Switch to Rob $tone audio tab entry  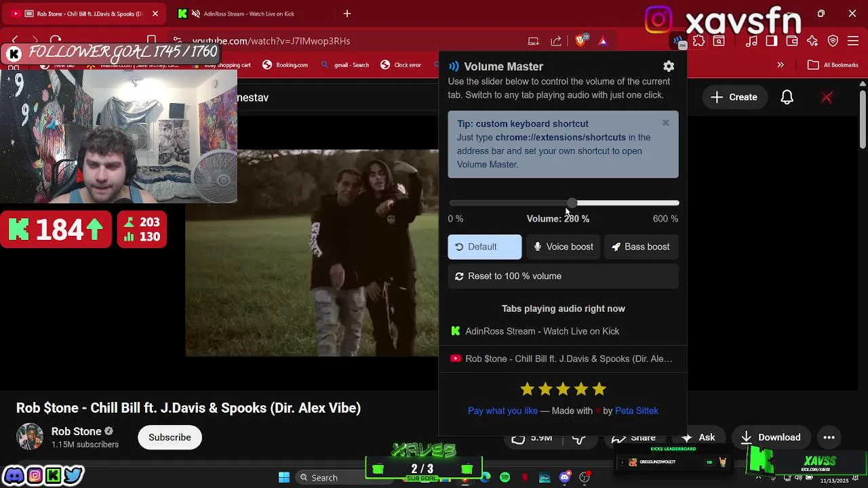pos(564,359)
